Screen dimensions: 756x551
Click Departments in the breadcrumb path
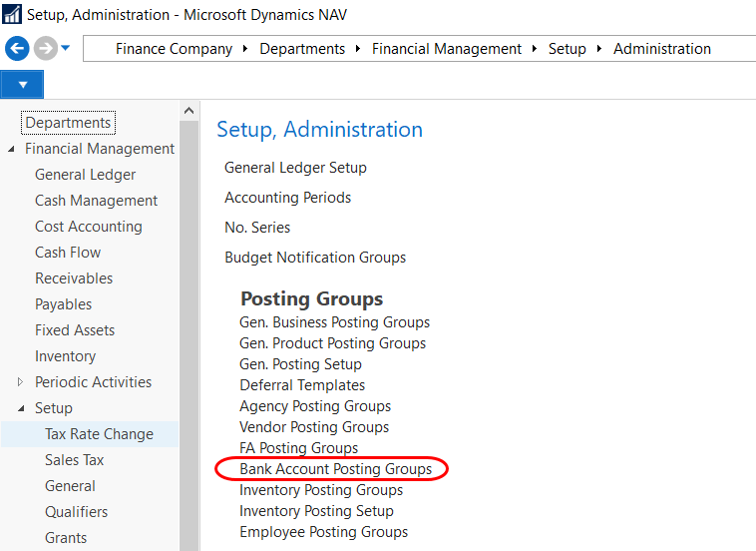click(x=302, y=49)
